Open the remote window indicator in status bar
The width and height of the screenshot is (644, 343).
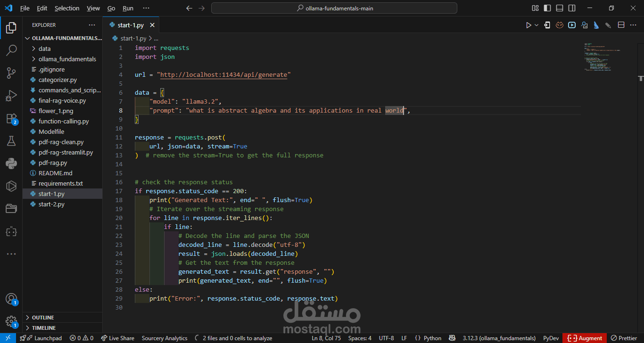point(8,338)
